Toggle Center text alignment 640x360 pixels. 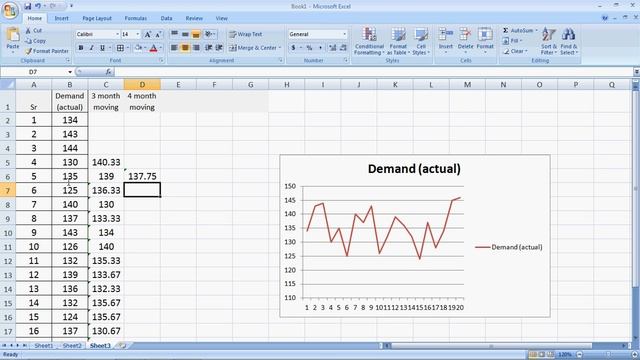tap(185, 48)
